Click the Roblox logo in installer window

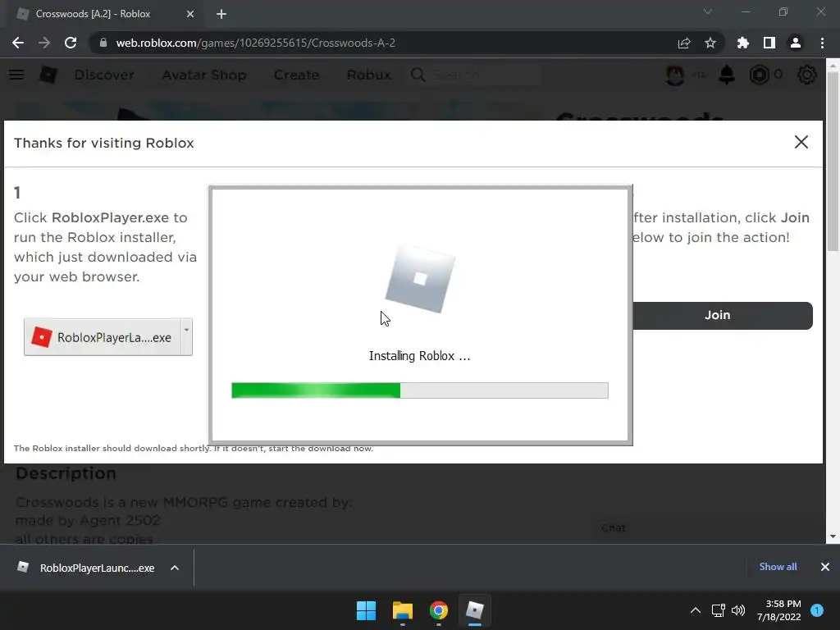(420, 279)
